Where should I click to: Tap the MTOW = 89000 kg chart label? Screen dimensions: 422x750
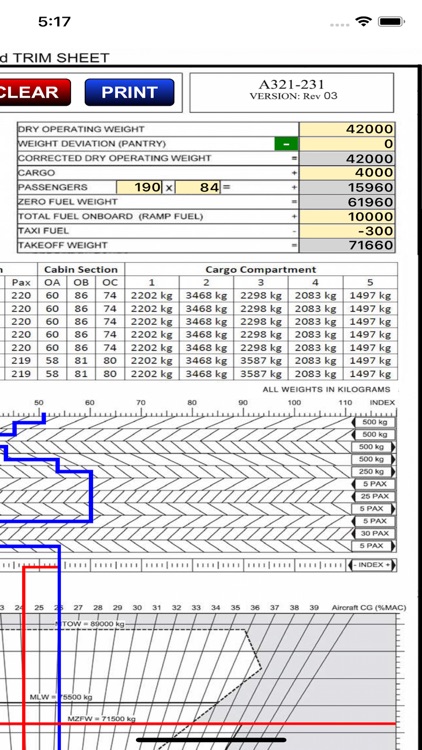coord(90,624)
